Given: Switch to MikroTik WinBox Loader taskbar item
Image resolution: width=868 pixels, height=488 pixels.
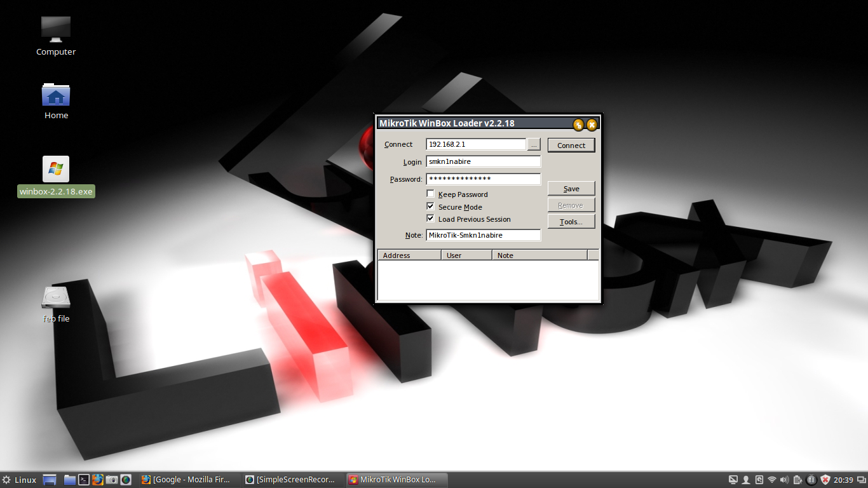Looking at the screenshot, I should [x=397, y=480].
